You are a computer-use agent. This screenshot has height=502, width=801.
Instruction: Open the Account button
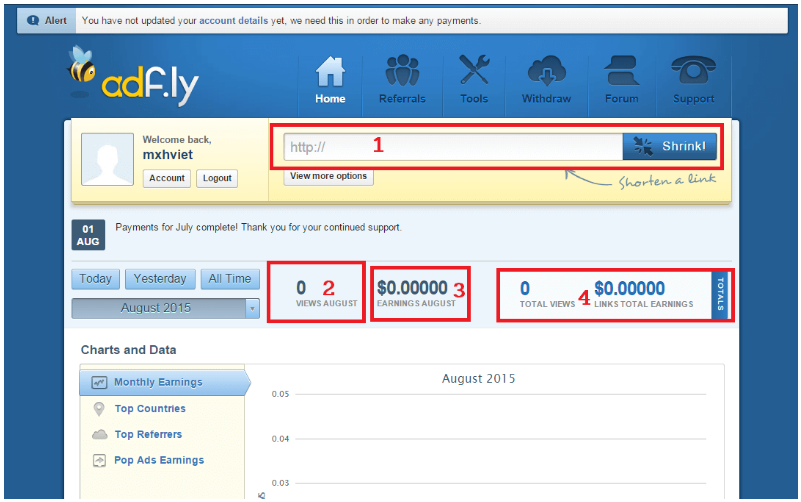(167, 178)
